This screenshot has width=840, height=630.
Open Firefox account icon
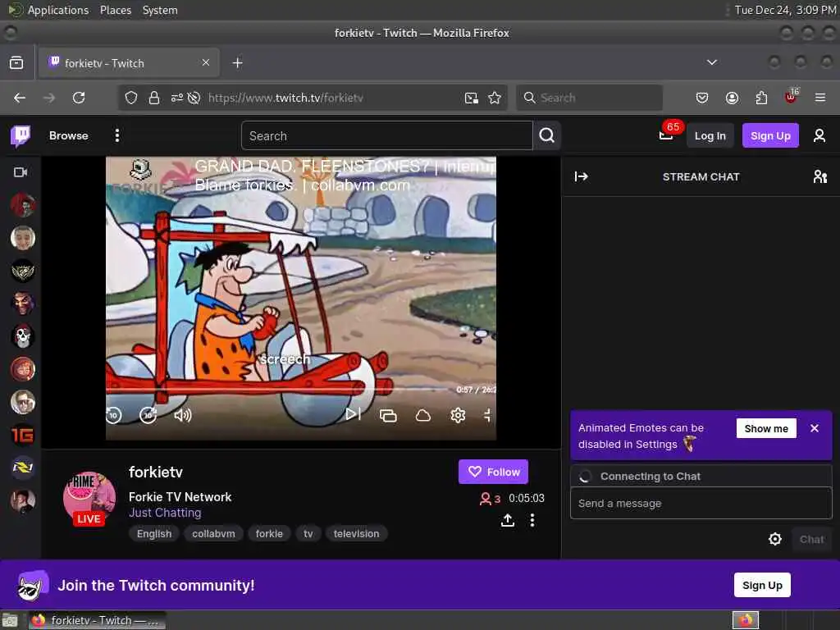click(732, 98)
